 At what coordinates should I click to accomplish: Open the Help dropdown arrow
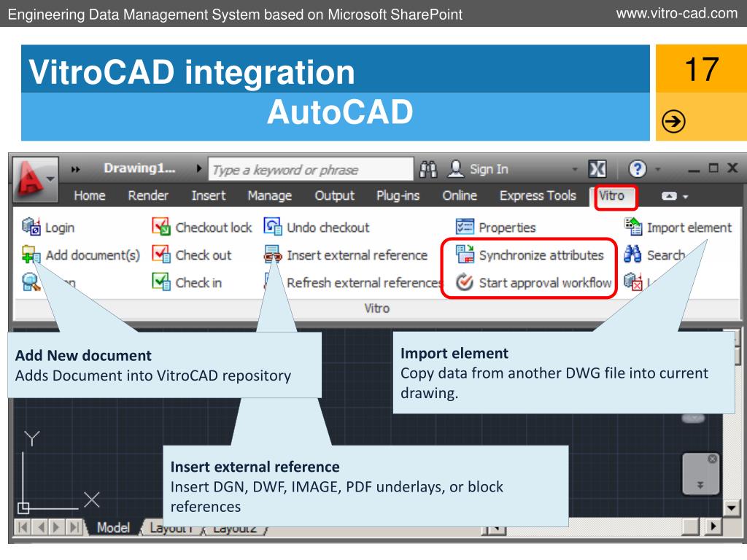(x=658, y=169)
